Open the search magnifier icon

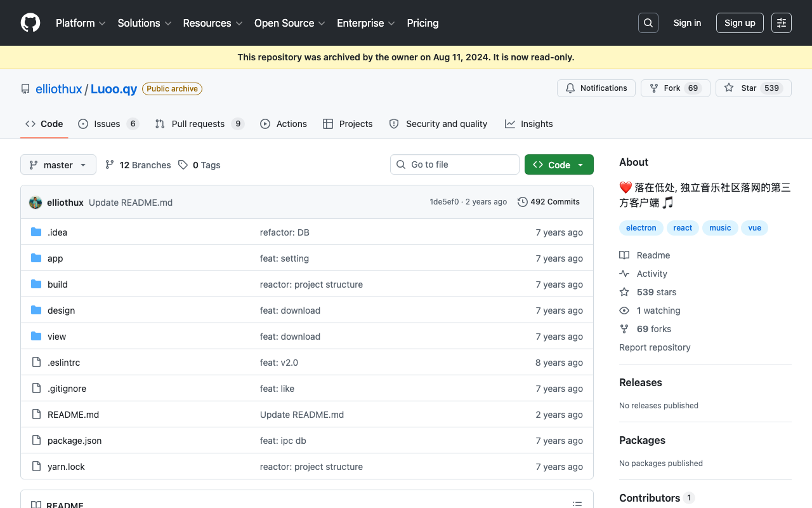coord(648,23)
